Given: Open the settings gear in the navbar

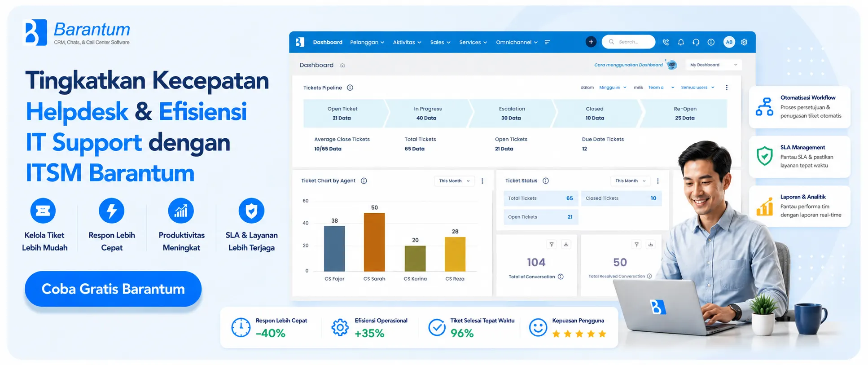Looking at the screenshot, I should coord(744,42).
